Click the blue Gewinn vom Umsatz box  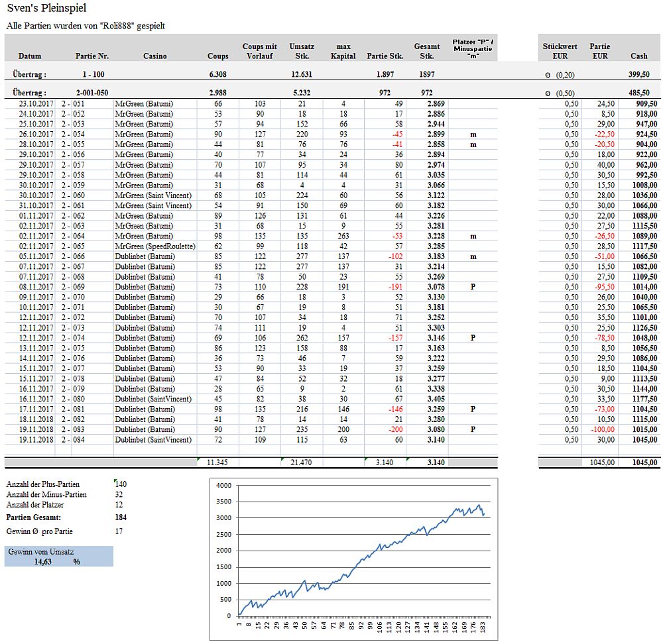click(58, 556)
